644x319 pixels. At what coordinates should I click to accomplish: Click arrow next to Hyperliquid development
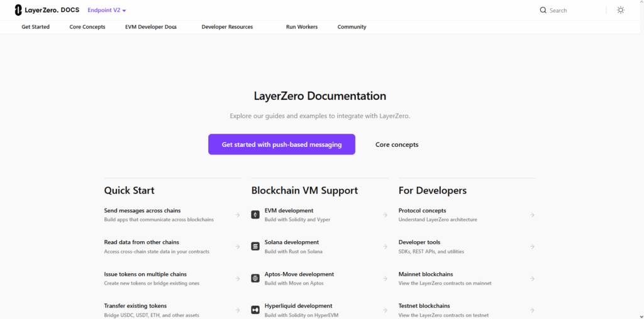point(385,310)
